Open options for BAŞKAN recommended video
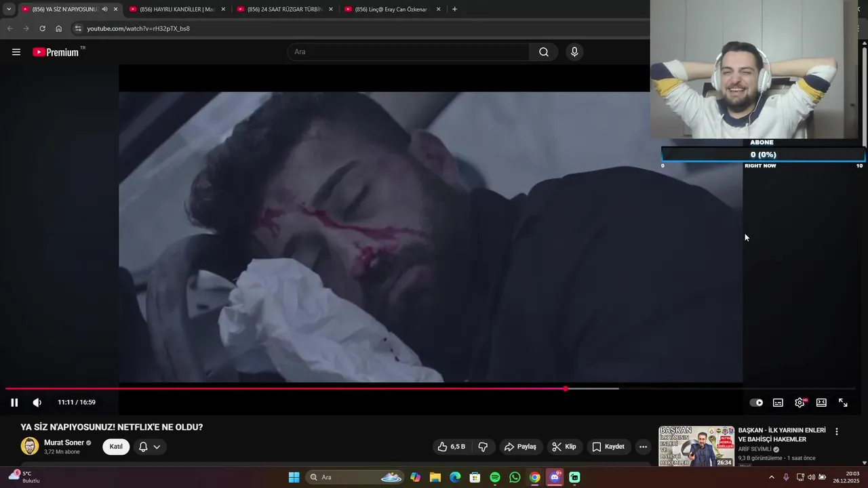This screenshot has height=488, width=868. [x=837, y=432]
